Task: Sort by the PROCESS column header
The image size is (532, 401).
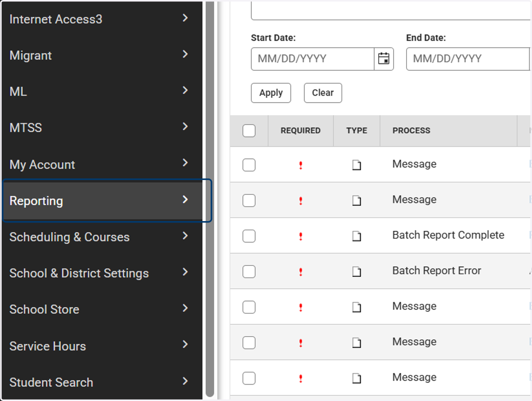Action: 449,131
